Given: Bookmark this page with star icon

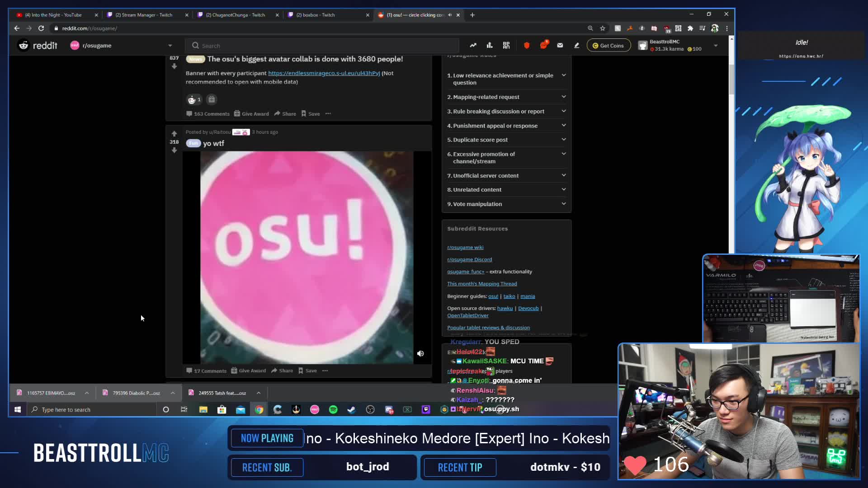Looking at the screenshot, I should tap(603, 28).
